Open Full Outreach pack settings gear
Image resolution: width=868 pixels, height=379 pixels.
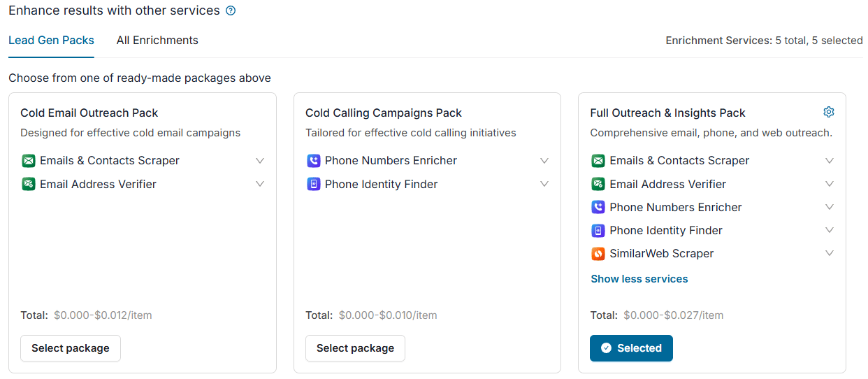(x=829, y=112)
